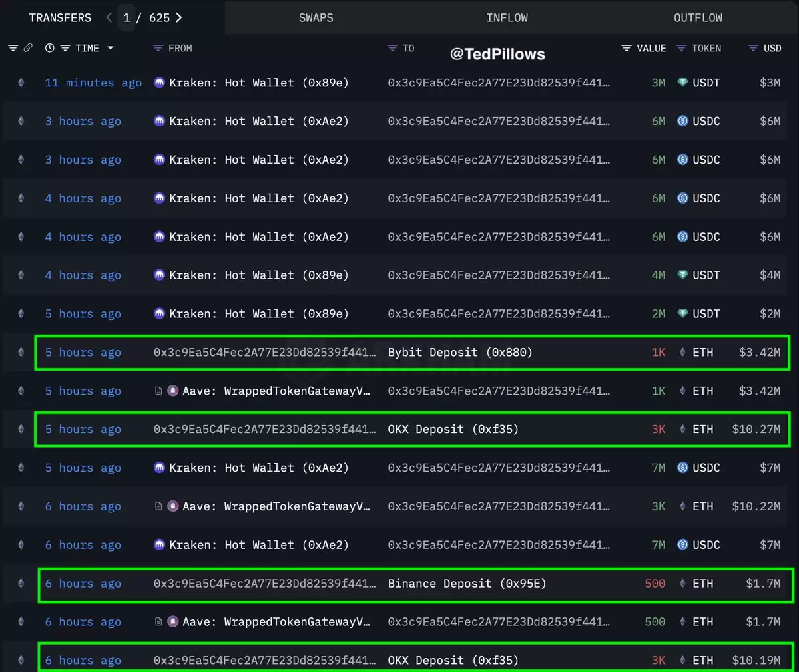Open the filter icon next to TIME

click(65, 48)
